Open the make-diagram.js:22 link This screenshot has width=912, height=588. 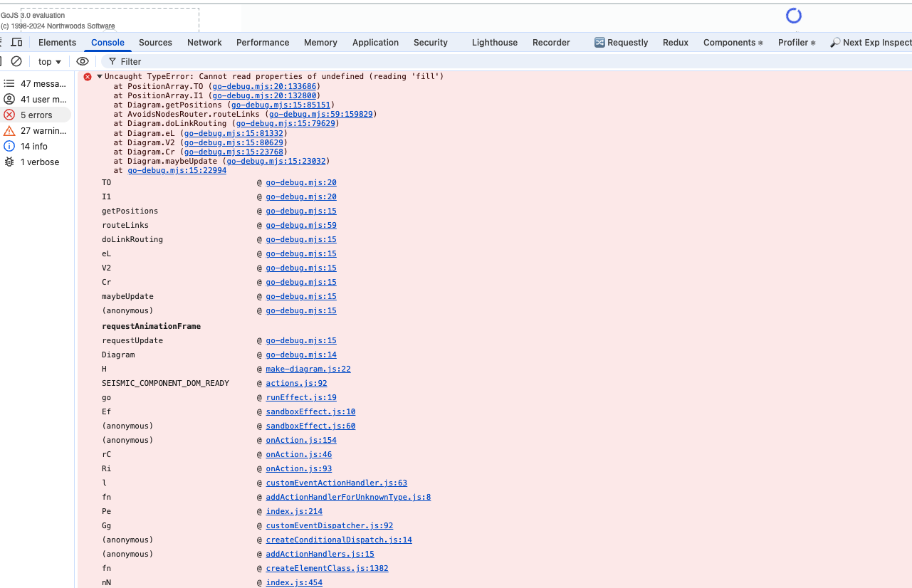pyautogui.click(x=308, y=369)
